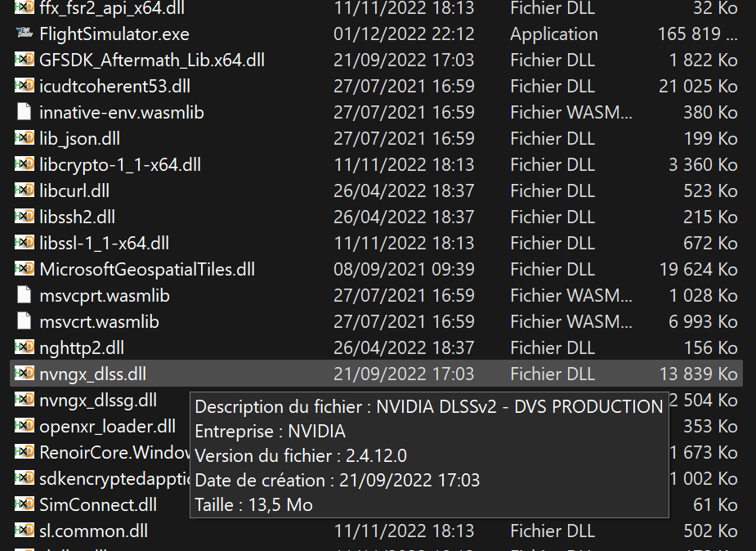Click the icon beside GFSDK_Aftermath_Lib.x64.dll

pos(24,60)
